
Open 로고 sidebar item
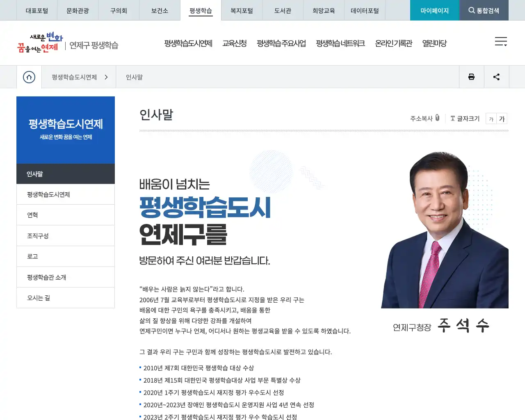point(66,256)
